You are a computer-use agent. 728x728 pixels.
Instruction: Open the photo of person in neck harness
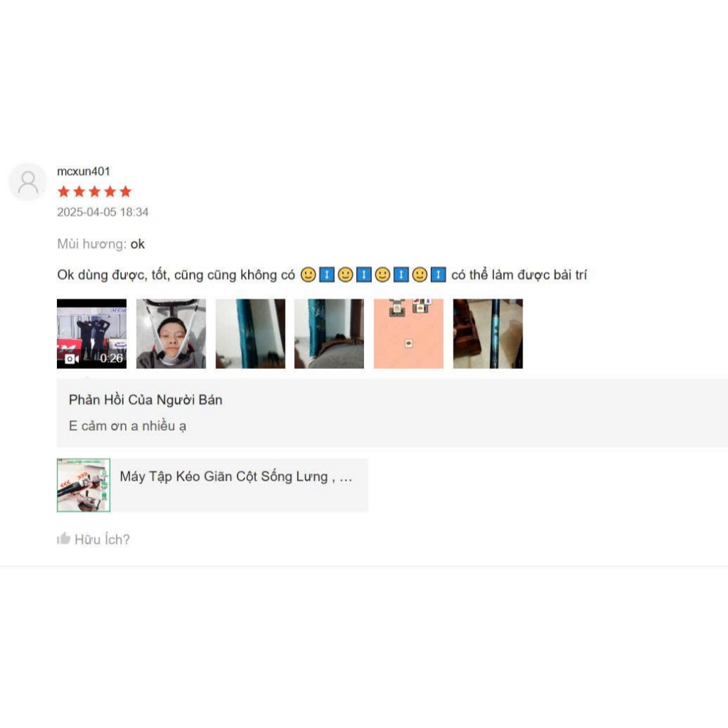click(171, 334)
